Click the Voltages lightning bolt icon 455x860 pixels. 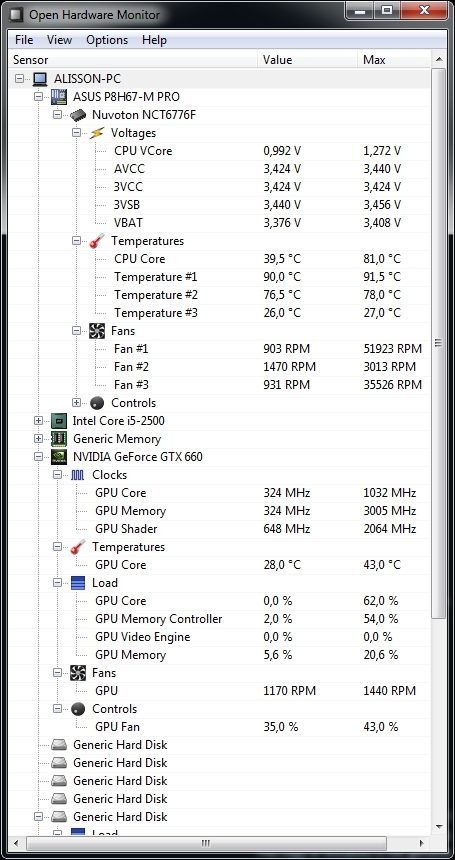(96, 133)
